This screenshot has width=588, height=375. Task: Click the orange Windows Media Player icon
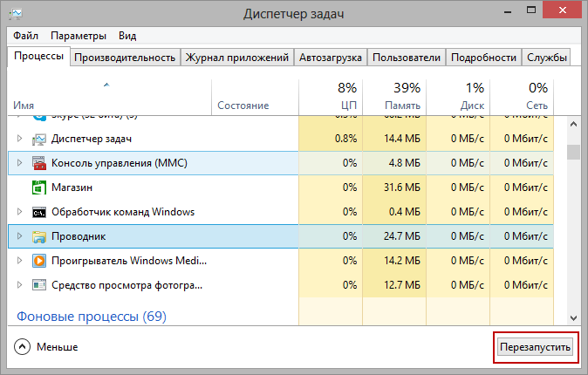tap(39, 261)
